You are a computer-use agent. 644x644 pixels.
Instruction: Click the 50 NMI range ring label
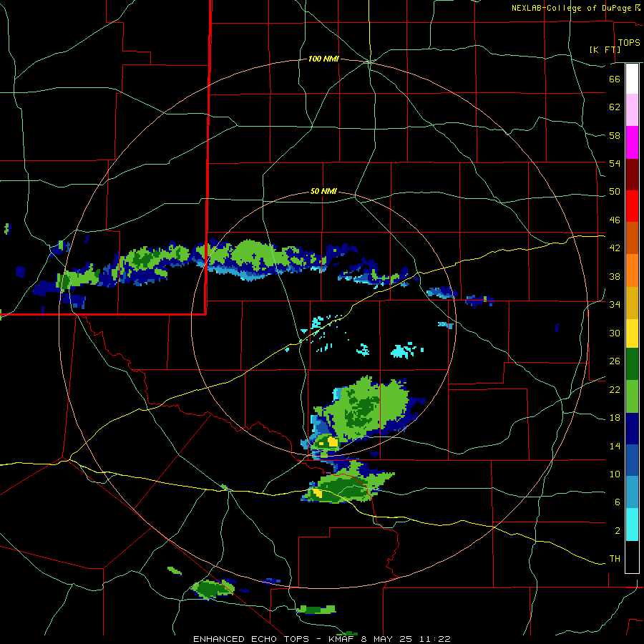[323, 191]
